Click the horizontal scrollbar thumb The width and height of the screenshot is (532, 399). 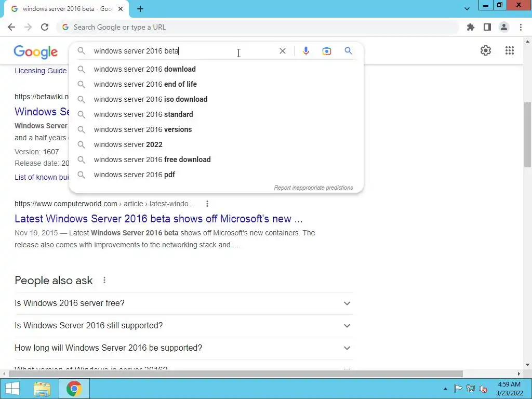coord(236,374)
